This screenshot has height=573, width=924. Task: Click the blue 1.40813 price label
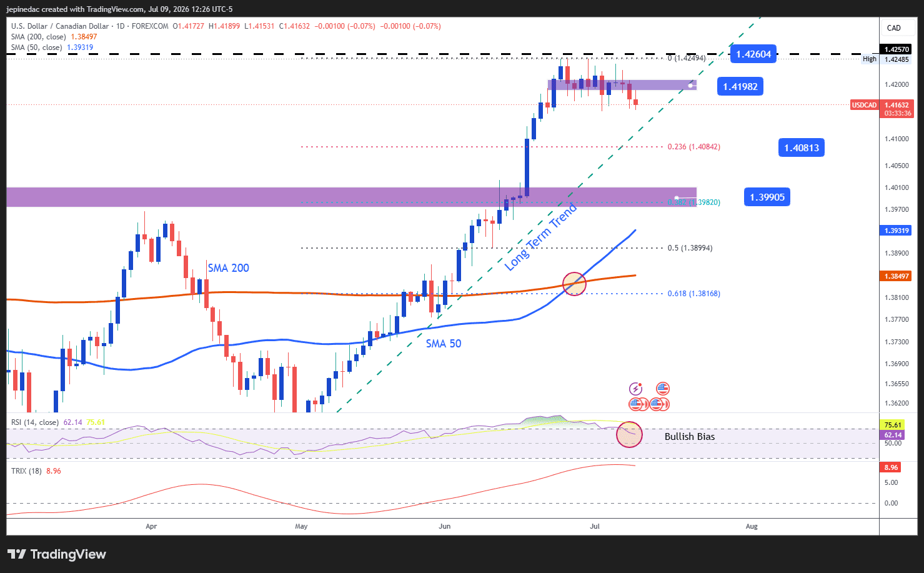point(802,148)
